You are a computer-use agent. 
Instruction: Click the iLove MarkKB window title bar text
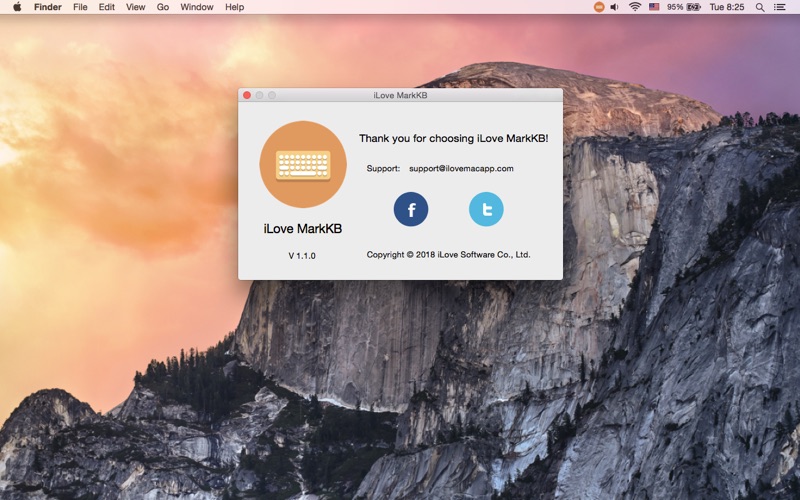point(401,95)
